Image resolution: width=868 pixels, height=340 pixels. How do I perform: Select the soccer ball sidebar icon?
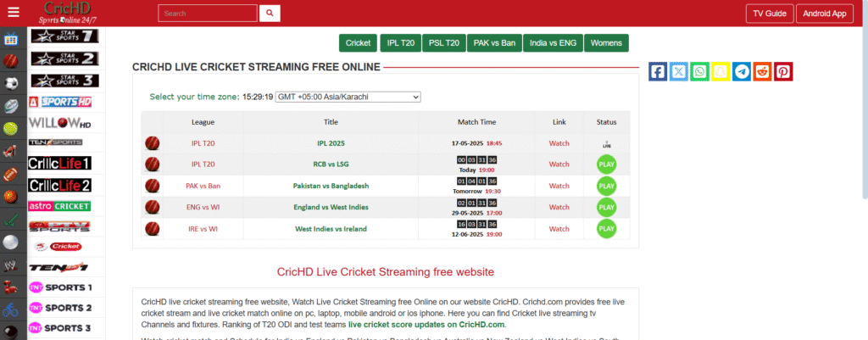[x=10, y=84]
